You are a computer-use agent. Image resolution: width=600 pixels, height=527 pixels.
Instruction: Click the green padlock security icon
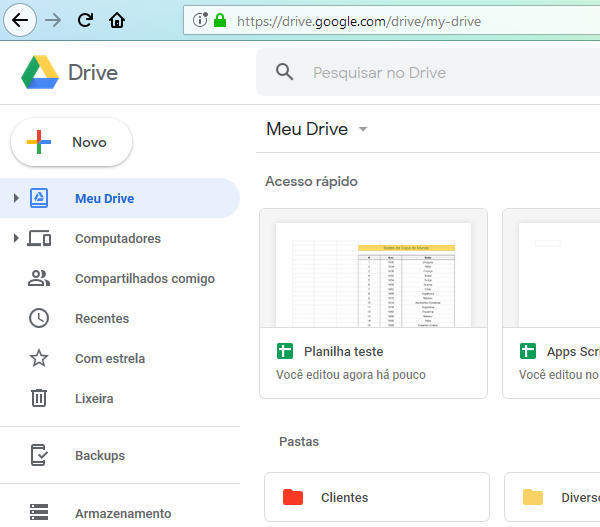pos(220,20)
